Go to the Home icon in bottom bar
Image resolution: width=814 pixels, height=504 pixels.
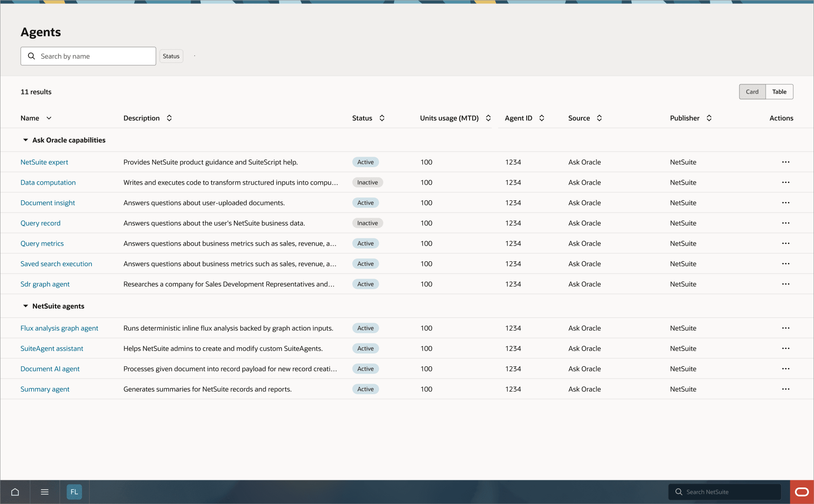point(15,492)
